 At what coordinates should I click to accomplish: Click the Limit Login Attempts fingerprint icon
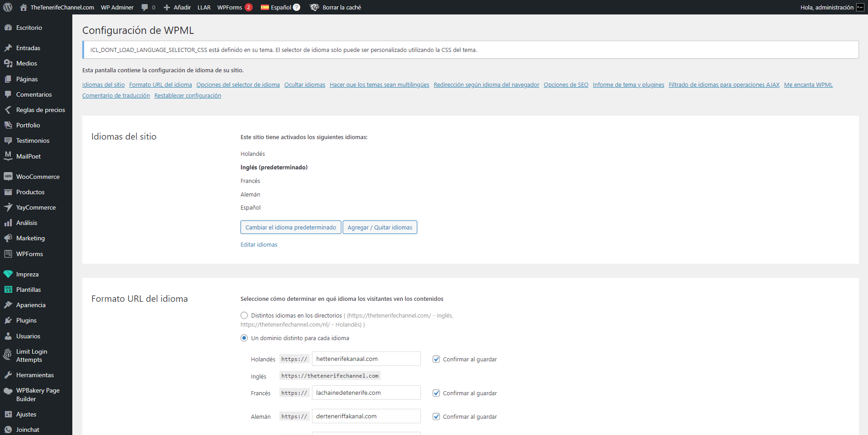[7, 355]
